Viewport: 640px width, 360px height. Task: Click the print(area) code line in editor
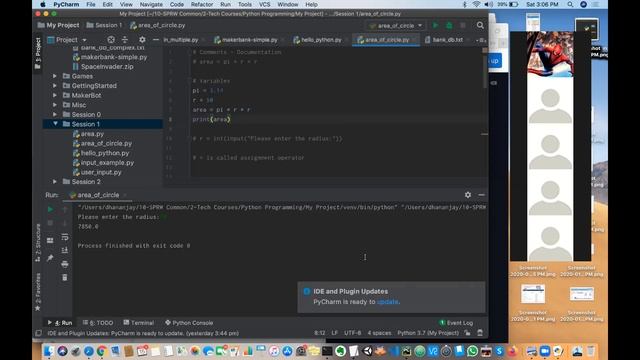pos(211,119)
